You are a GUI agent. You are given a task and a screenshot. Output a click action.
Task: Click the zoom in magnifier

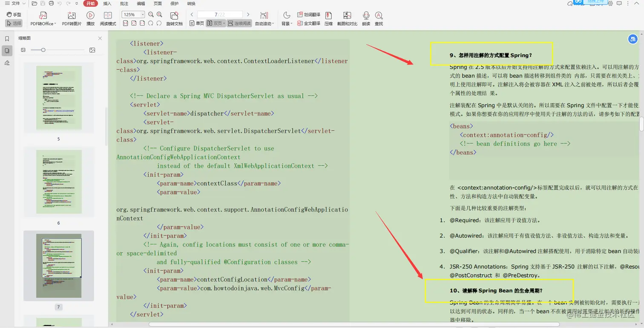(x=159, y=15)
